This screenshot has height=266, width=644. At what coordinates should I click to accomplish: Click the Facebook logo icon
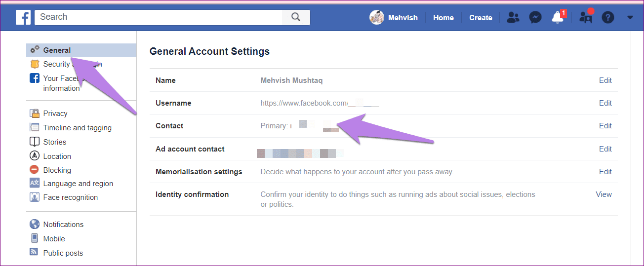point(23,17)
